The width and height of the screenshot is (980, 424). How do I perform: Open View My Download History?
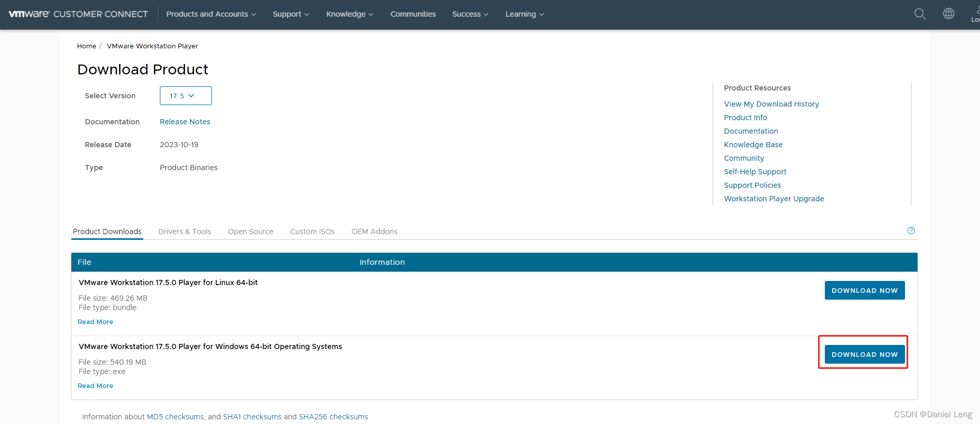[771, 104]
